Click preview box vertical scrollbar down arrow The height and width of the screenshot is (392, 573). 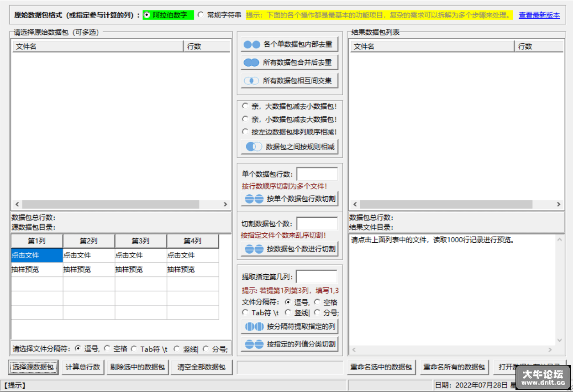(560, 340)
